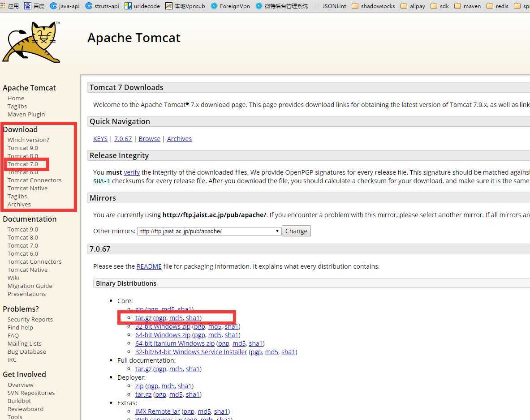
Task: Open the 本地Vpnsub bookmark
Action: [185, 6]
